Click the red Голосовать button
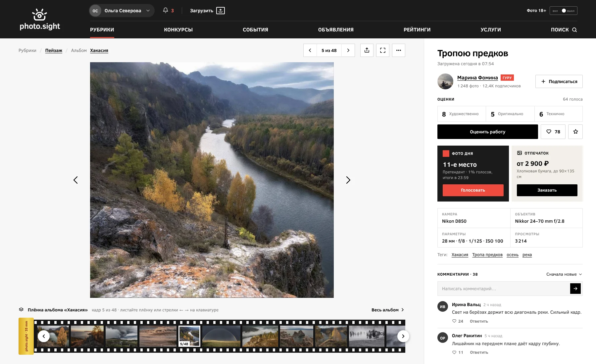Screen dimensions: 596x364 click(x=473, y=190)
